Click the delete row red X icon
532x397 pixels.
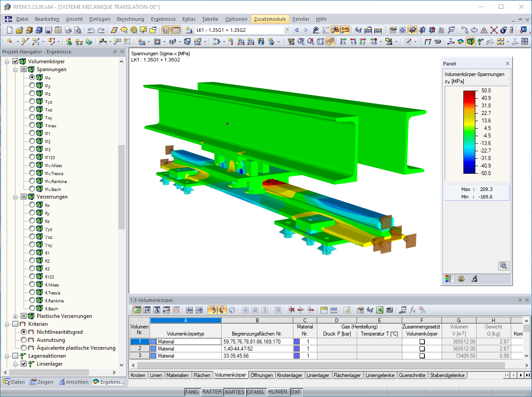click(291, 310)
